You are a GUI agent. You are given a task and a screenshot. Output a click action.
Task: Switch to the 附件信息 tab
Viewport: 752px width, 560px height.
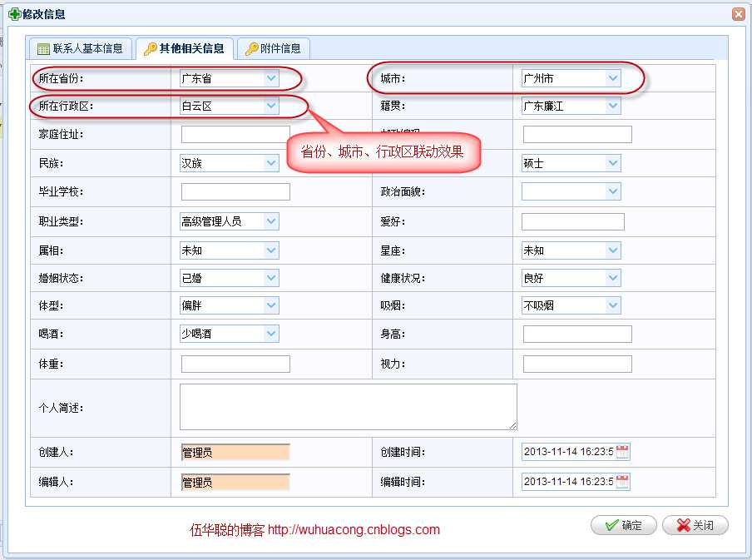click(274, 48)
